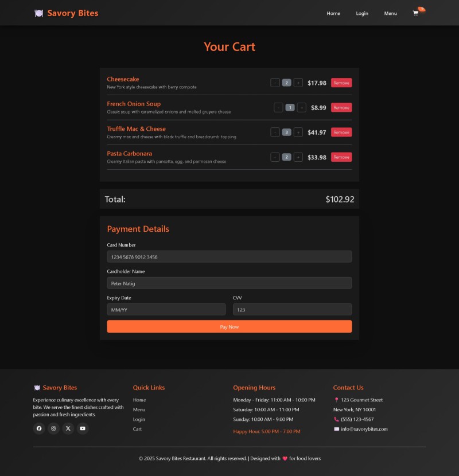
Task: Click the Expiry Date field
Action: pos(166,310)
